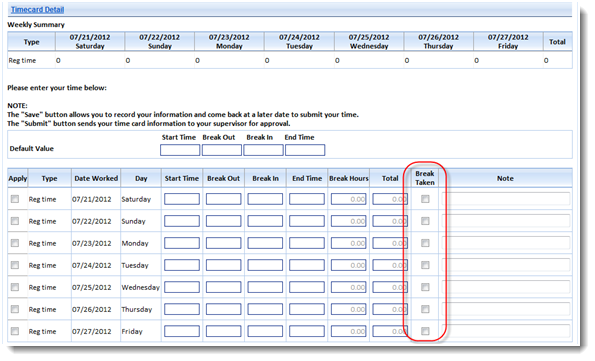The height and width of the screenshot is (361, 595).
Task: Click the Default Value label
Action: coord(31,148)
